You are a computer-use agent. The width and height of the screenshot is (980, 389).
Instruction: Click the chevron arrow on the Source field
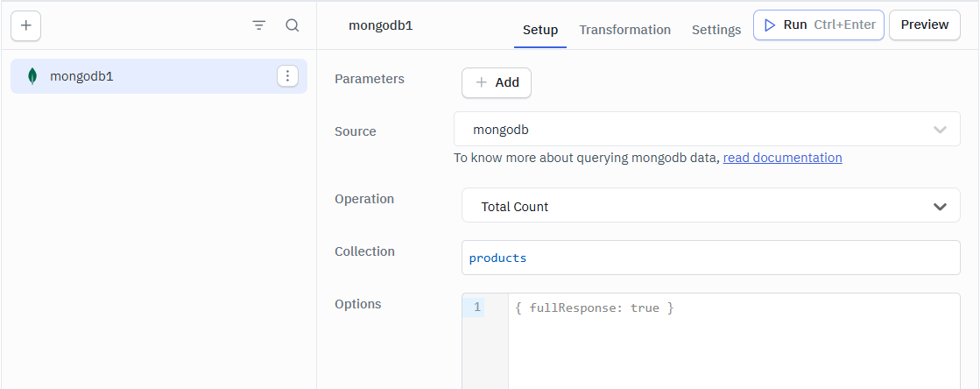coord(940,130)
